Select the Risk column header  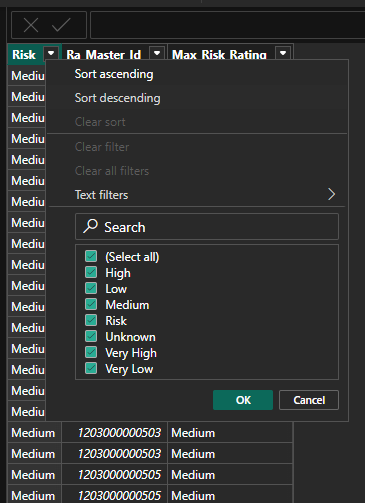coord(26,54)
